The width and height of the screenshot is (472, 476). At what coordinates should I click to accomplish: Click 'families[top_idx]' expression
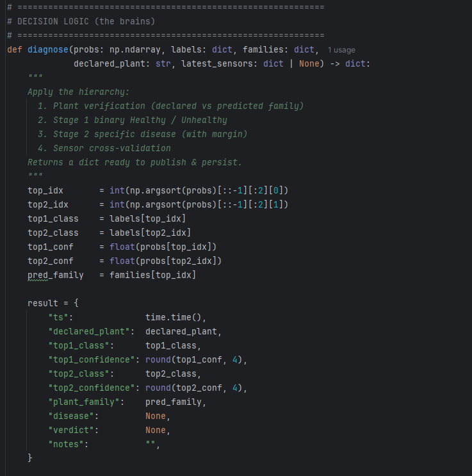[152, 275]
